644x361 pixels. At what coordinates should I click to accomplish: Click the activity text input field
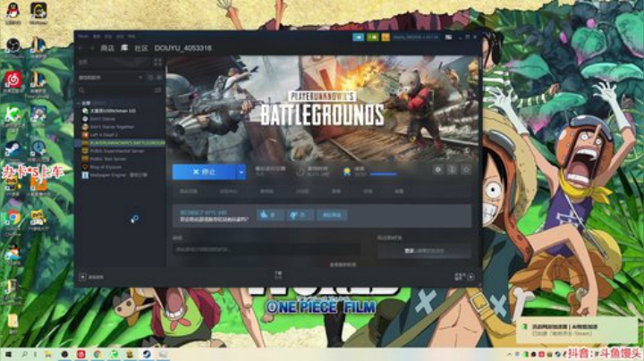(267, 249)
